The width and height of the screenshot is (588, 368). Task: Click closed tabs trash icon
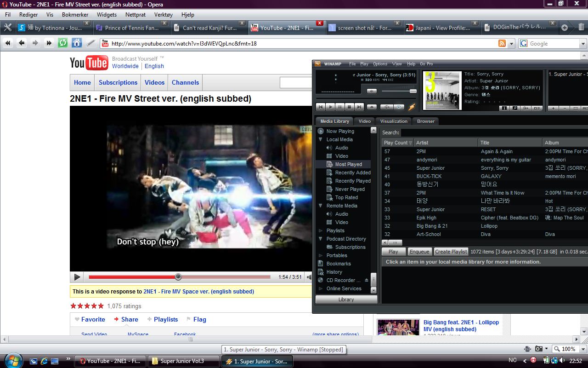[581, 27]
